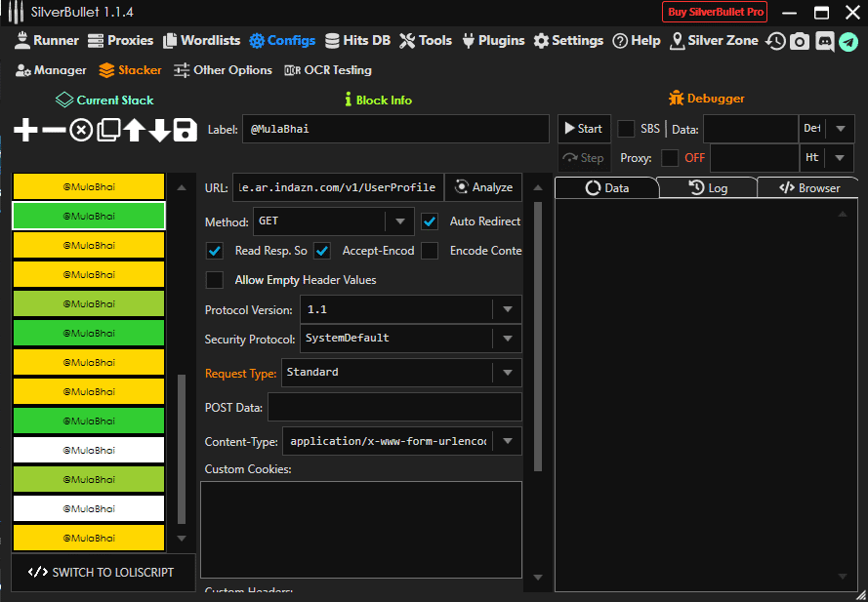Select the highlighted green block in stack
Screen dimensions: 868x602
pyautogui.click(x=89, y=216)
